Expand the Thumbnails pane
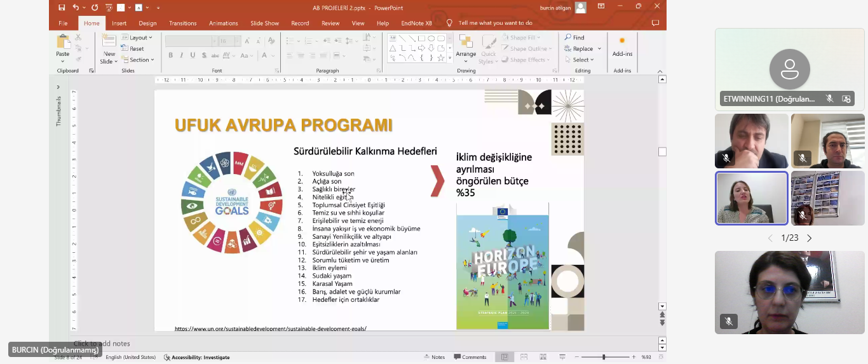 (58, 87)
